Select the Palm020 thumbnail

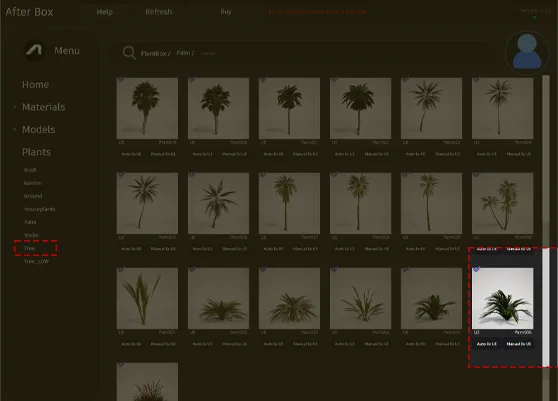pyautogui.click(x=219, y=108)
